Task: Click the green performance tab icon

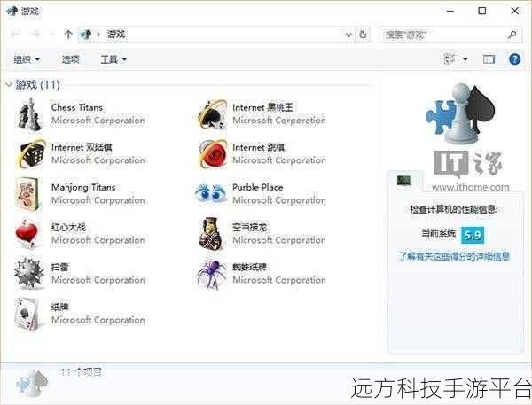Action: coord(403,181)
